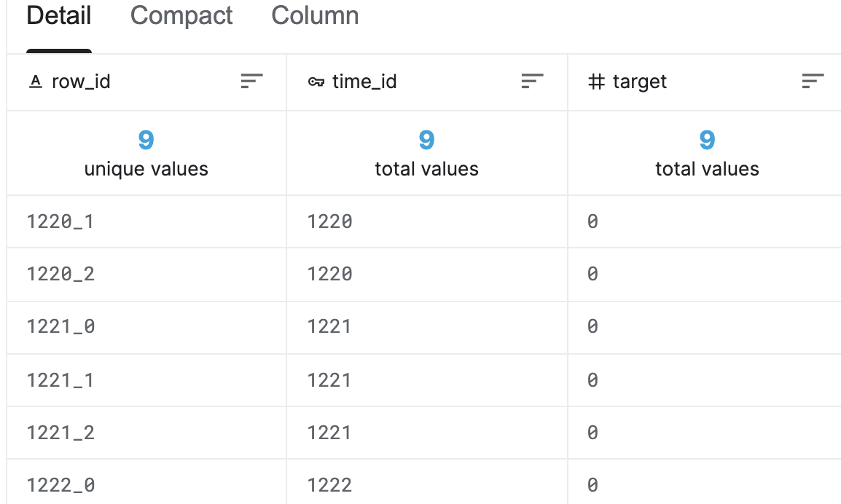Click the target column header name
This screenshot has width=841, height=504.
639,82
